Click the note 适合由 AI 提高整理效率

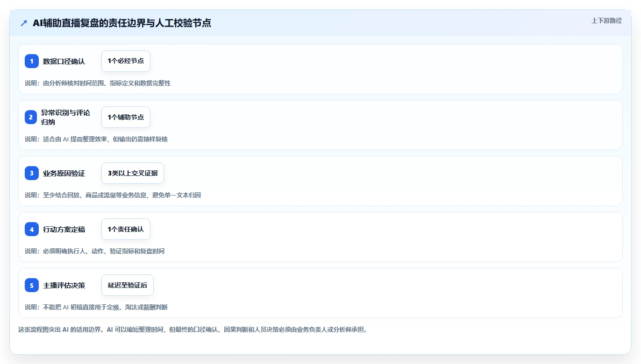[96, 139]
